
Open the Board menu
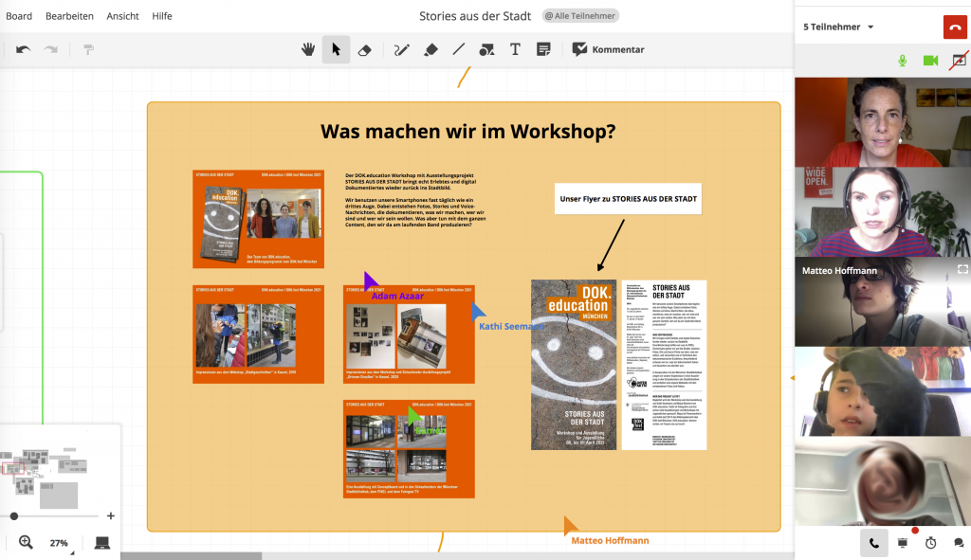pyautogui.click(x=19, y=16)
